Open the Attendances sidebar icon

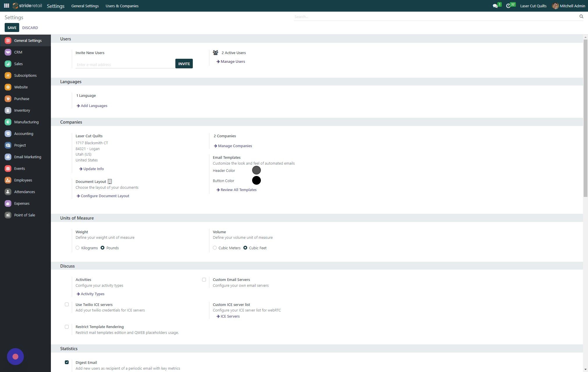pos(8,192)
